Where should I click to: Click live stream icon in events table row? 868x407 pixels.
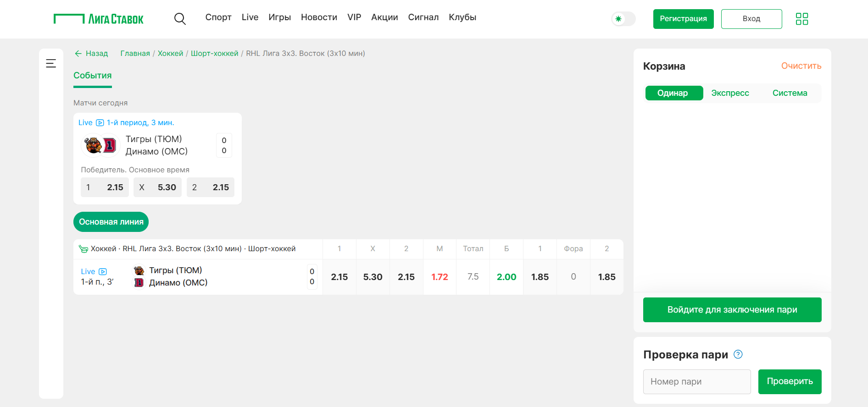pyautogui.click(x=103, y=272)
